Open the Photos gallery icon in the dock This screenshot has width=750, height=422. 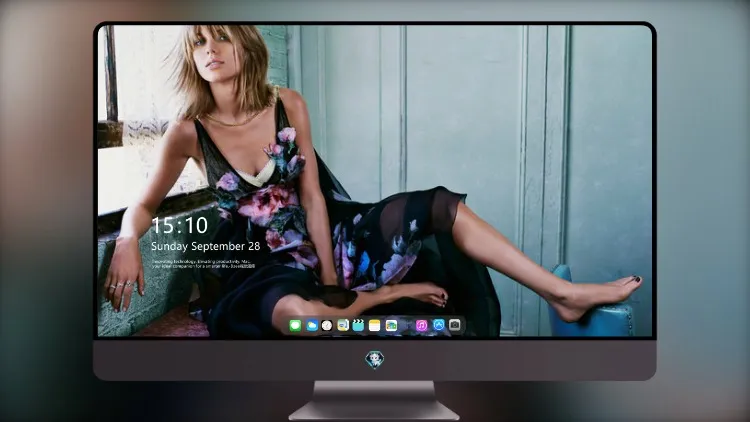pos(391,326)
